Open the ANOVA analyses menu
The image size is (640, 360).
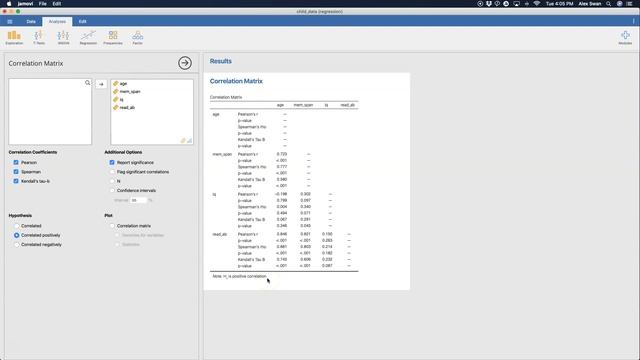63,38
